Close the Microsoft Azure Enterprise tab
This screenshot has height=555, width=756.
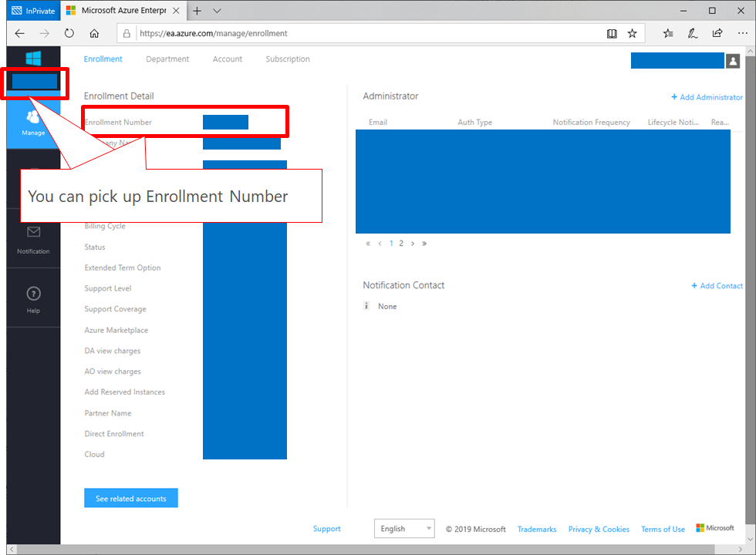coord(177,11)
